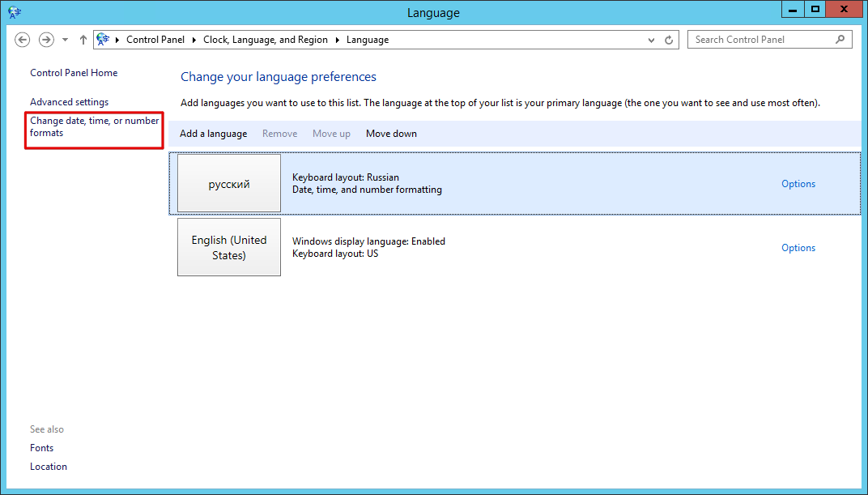Viewport: 868px width, 495px height.
Task: Click the magnifier search icon
Action: (840, 40)
